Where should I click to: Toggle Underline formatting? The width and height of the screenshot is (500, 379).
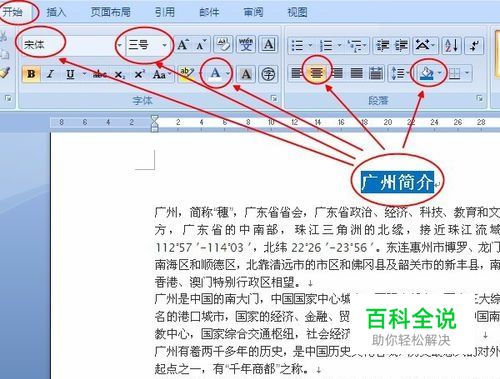pos(70,74)
